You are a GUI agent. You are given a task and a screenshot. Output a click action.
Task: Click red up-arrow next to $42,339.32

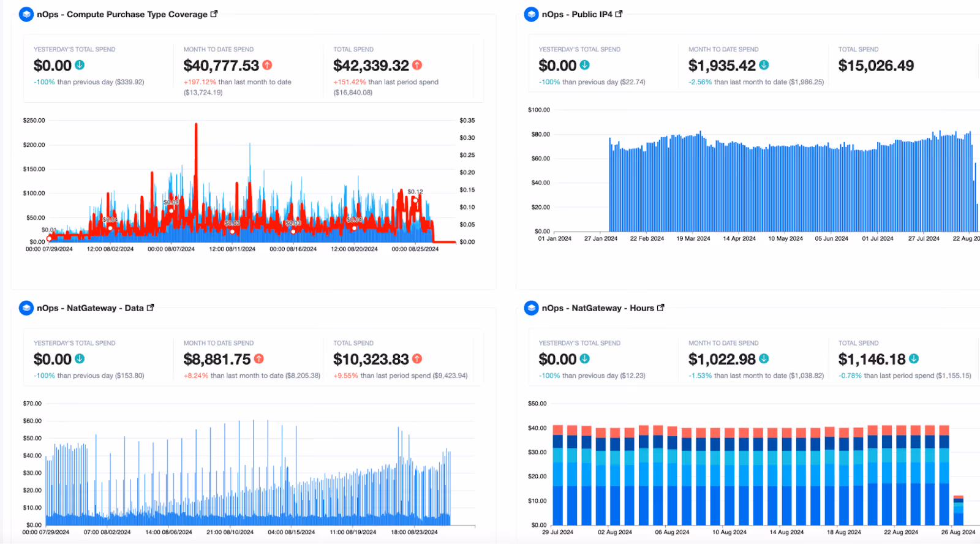pos(417,65)
